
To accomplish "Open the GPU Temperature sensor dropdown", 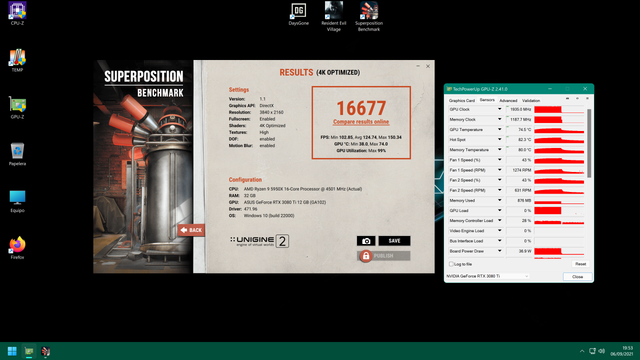I will point(499,129).
